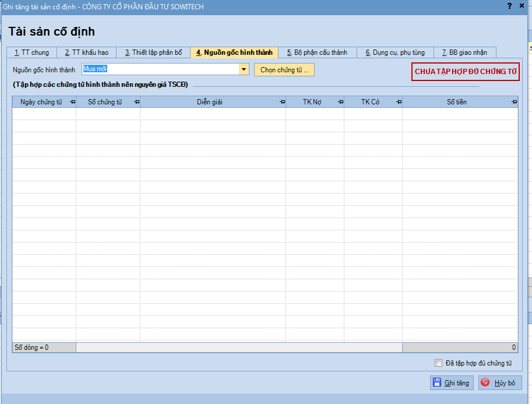Cancel with the Hủy bỏ button
The image size is (532, 404).
coord(500,383)
